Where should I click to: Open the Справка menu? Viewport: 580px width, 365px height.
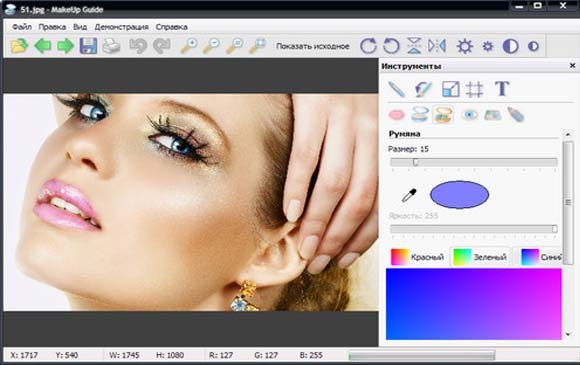pyautogui.click(x=171, y=27)
